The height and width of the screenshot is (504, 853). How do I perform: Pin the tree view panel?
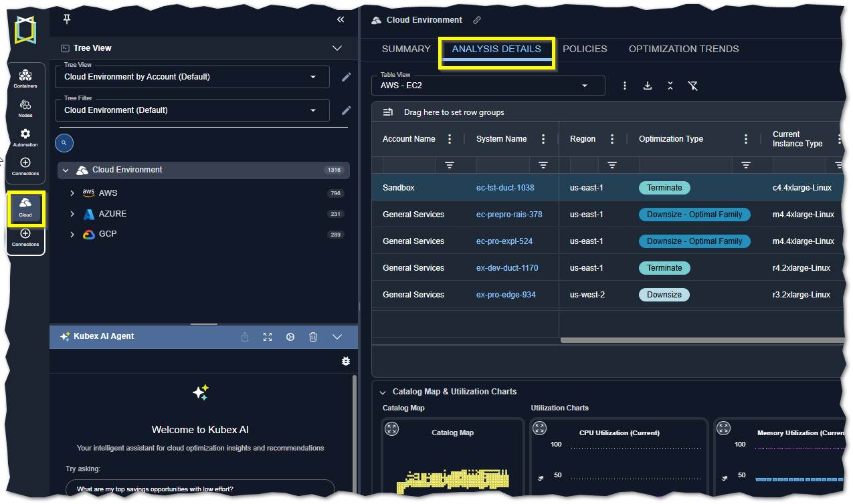pos(66,19)
